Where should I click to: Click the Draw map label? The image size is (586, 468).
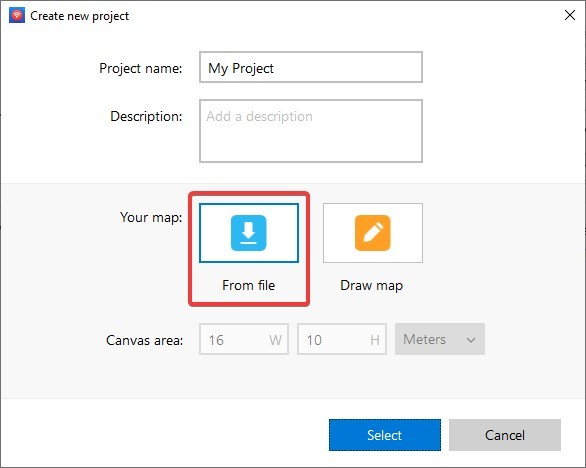(371, 286)
